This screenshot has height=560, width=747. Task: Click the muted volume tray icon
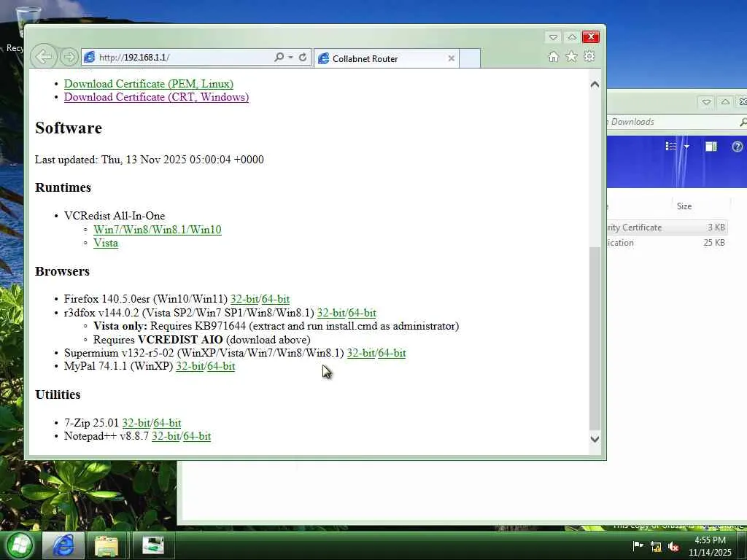673,547
